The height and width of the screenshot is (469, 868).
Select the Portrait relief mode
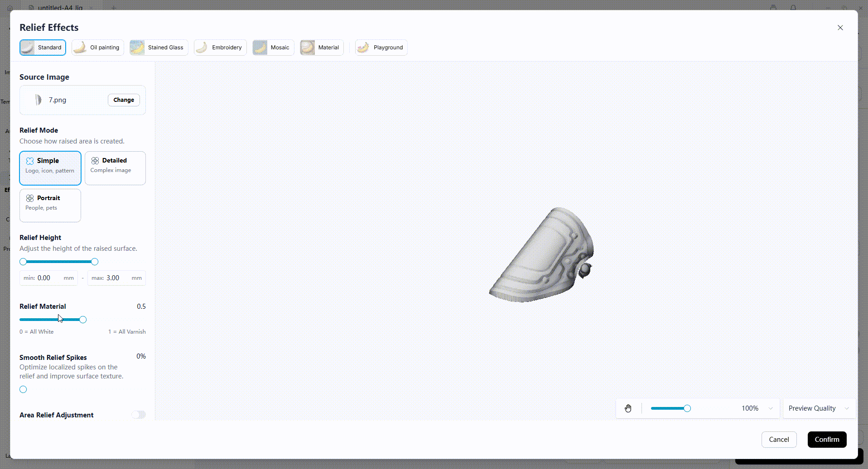pyautogui.click(x=50, y=206)
